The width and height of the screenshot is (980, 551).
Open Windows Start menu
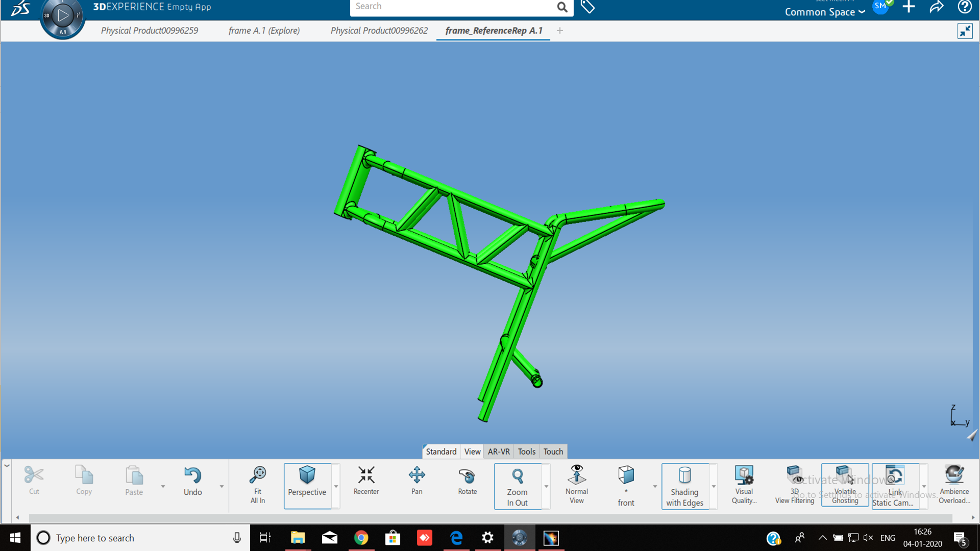coord(15,538)
